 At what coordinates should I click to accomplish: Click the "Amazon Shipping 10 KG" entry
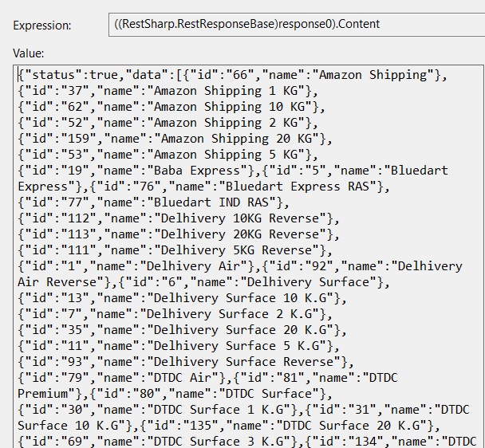pos(172,107)
